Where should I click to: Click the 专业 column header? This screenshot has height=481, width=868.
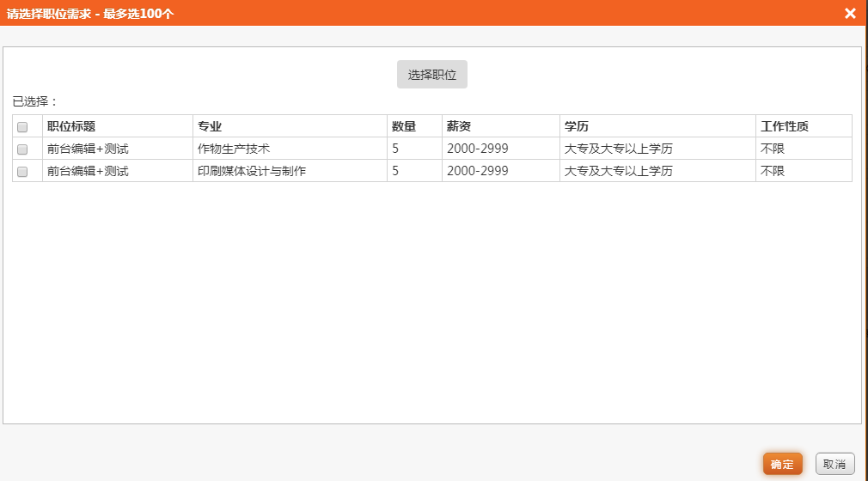pos(210,126)
